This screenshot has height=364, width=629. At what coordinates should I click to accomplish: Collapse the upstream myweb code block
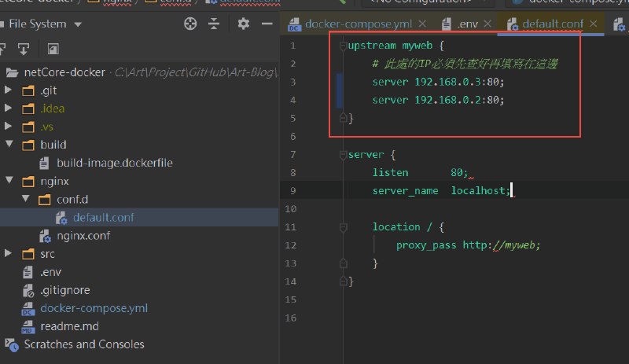click(342, 46)
